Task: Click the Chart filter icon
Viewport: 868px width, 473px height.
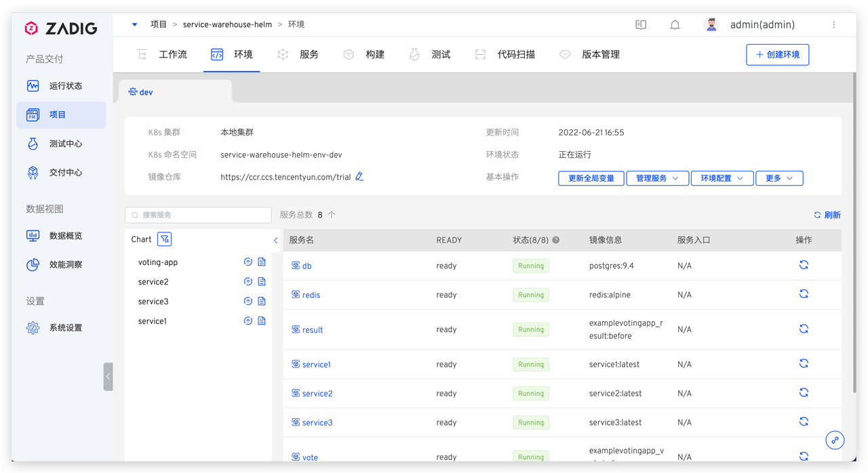Action: (x=164, y=239)
